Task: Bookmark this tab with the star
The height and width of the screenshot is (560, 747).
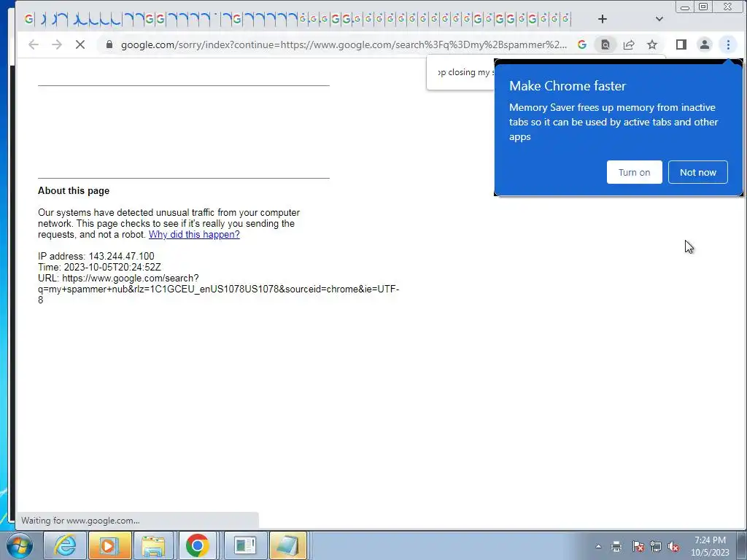Action: [x=652, y=44]
